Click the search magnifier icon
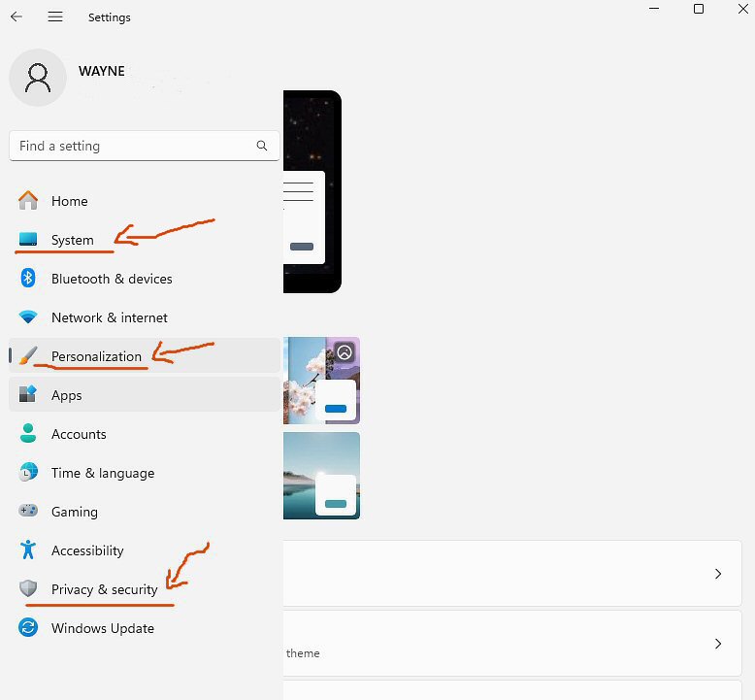 click(x=262, y=146)
